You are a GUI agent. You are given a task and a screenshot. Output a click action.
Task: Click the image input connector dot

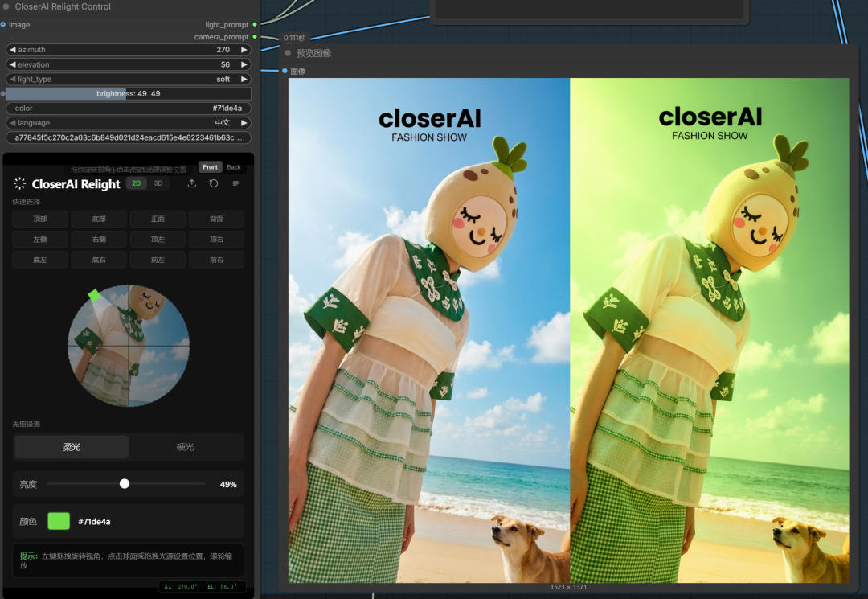click(x=3, y=24)
